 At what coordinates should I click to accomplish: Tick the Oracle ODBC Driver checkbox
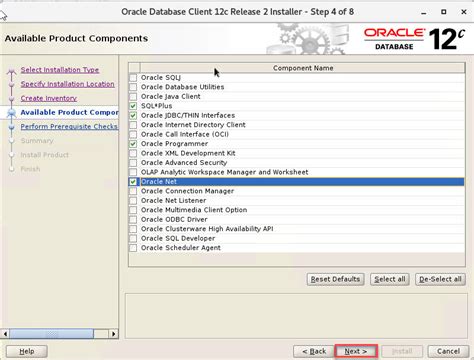point(133,220)
